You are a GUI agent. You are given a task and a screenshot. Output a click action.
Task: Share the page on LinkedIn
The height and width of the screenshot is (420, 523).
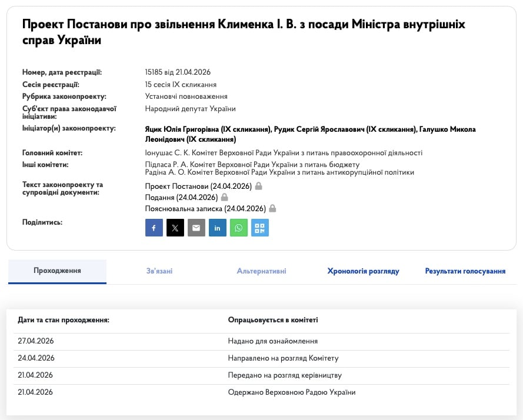tap(217, 228)
